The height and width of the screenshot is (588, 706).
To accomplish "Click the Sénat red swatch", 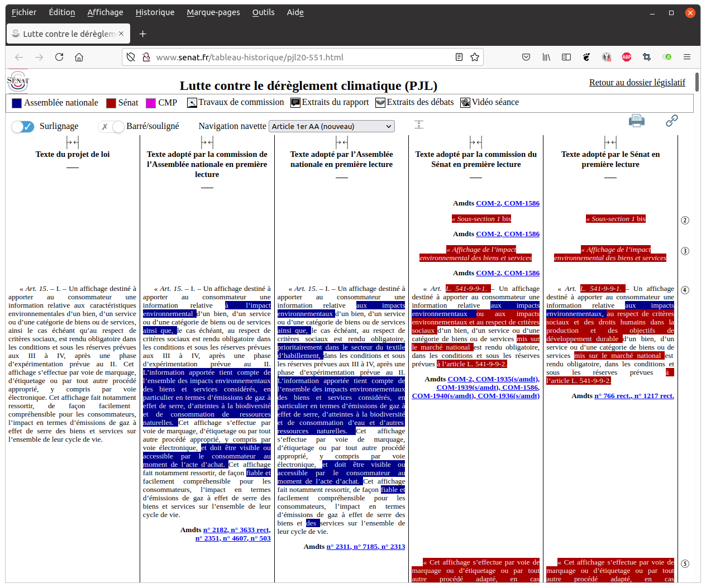I will point(111,103).
